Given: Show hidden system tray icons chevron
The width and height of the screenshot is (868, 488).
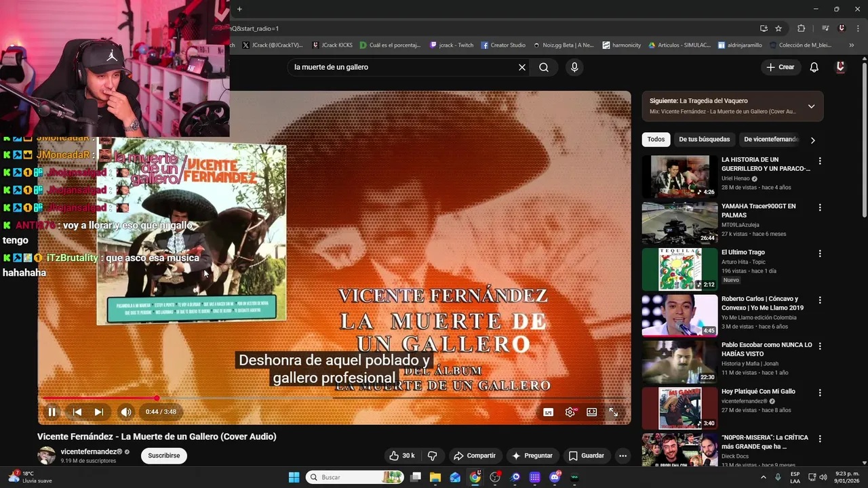Looking at the screenshot, I should 763,477.
